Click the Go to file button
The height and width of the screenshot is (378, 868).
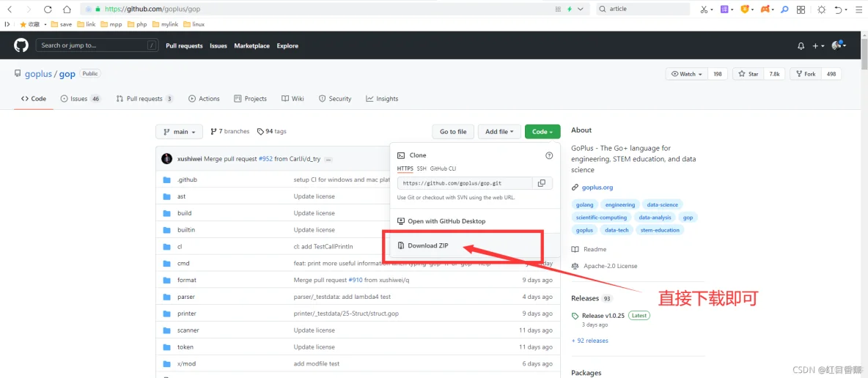click(x=453, y=132)
